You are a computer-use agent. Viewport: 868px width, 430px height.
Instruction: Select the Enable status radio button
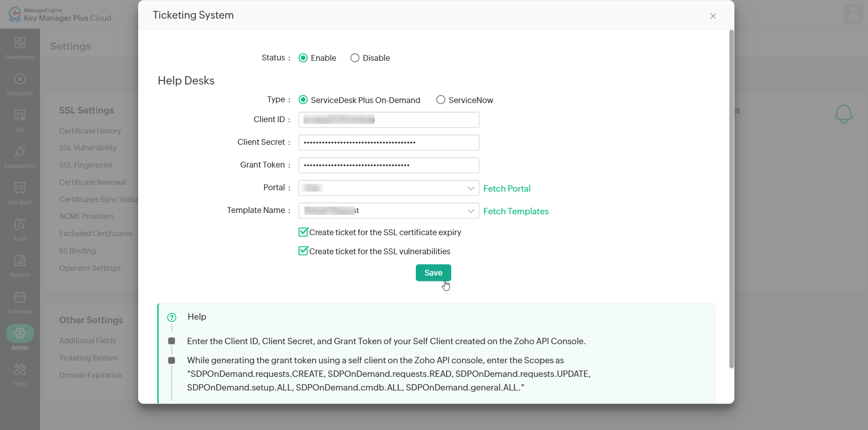click(x=303, y=58)
